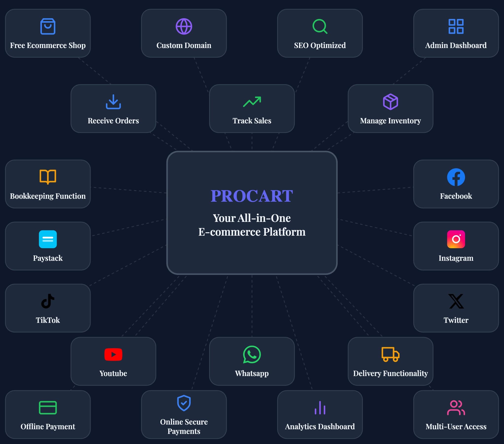504x444 pixels.
Task: Click the green credit card icon
Action: pyautogui.click(x=48, y=408)
